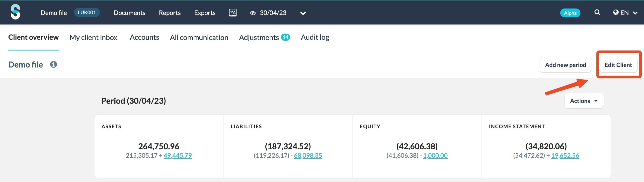Switch to the Accounts tab

(144, 37)
